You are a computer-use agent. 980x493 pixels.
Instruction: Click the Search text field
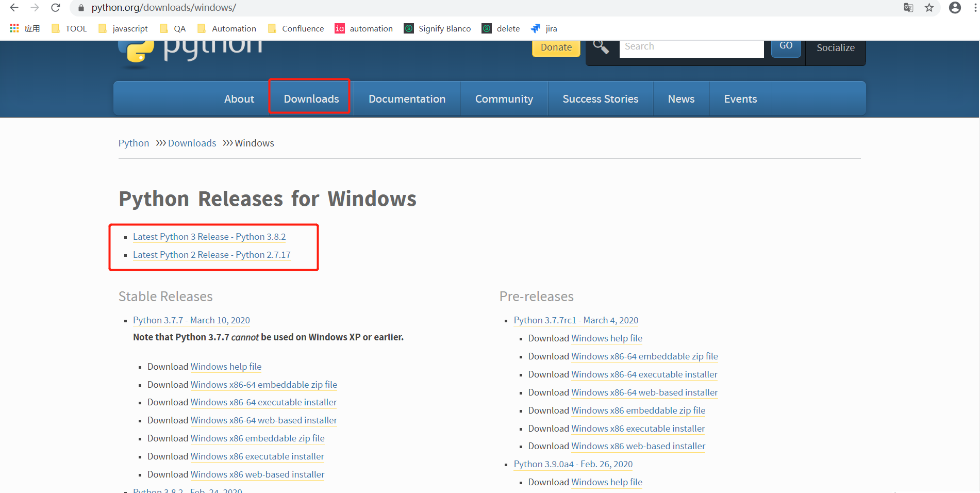click(691, 48)
